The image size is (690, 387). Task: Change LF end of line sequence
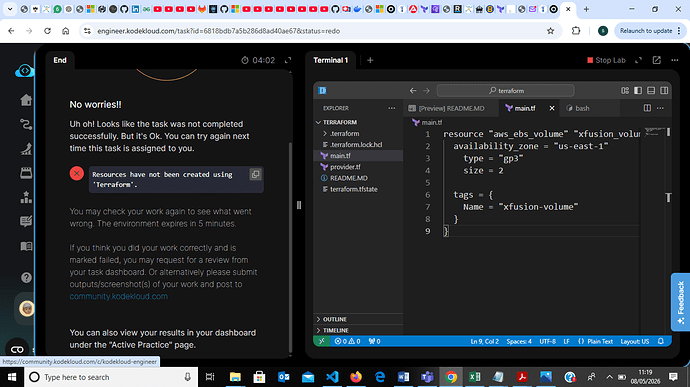pos(566,341)
